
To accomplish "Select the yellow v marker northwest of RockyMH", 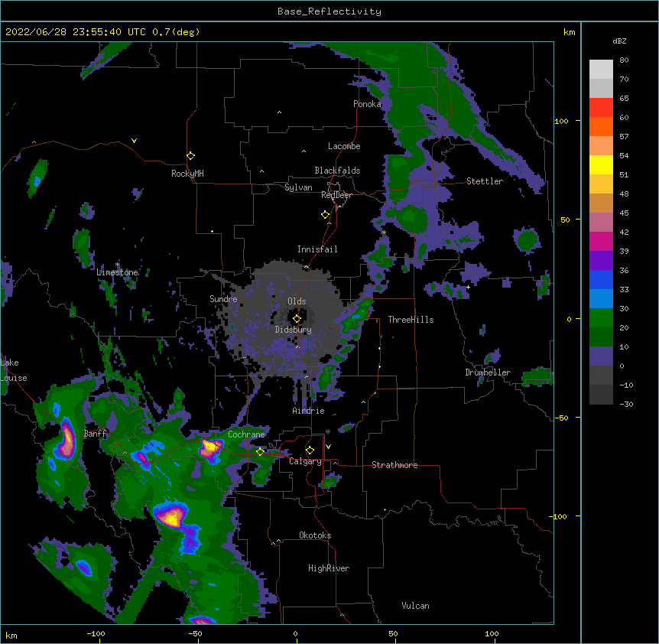I will 134,141.
